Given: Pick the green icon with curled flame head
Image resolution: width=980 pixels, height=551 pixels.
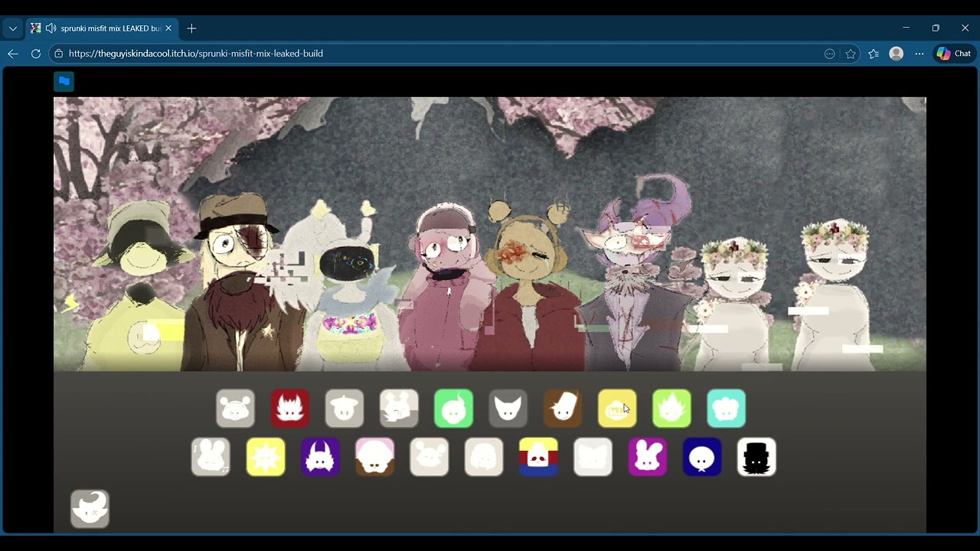Looking at the screenshot, I should pos(453,408).
